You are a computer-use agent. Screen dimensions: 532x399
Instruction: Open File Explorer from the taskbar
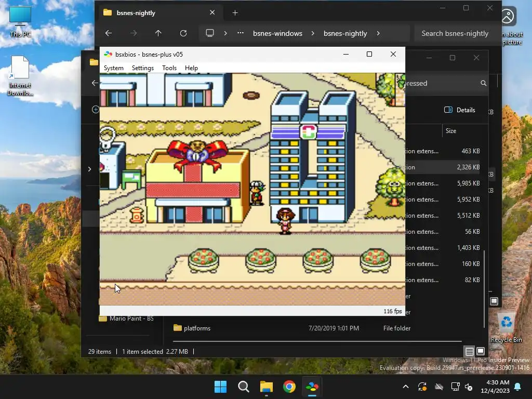click(x=267, y=387)
